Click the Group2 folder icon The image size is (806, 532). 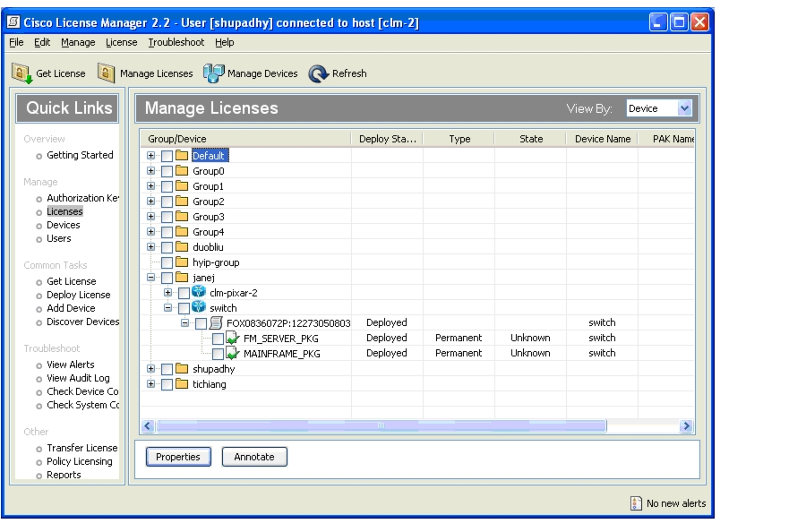(182, 201)
